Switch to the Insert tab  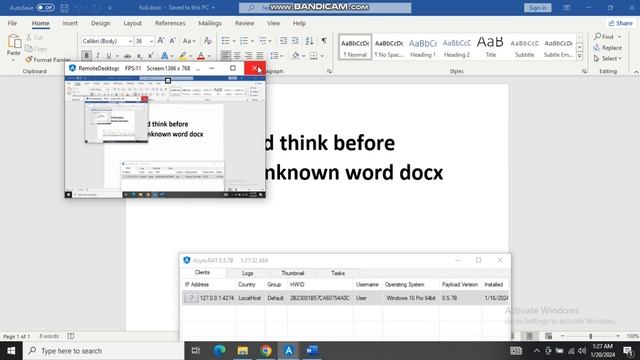point(70,23)
